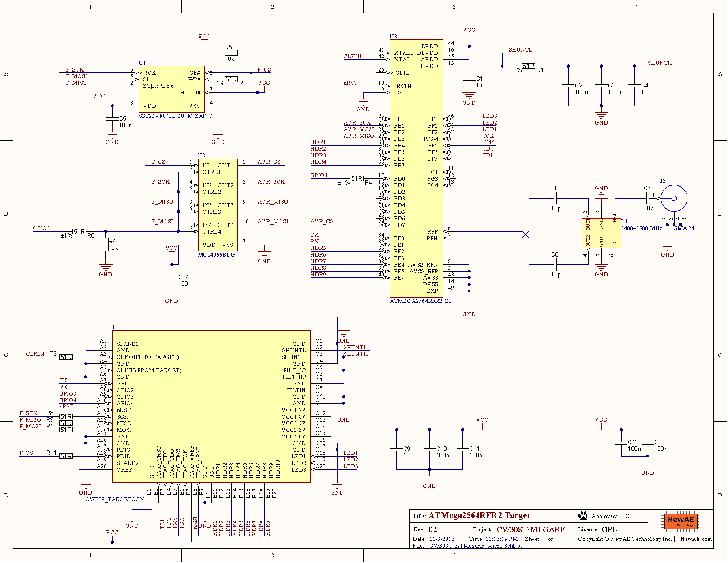Select the U3 ATMEGA2564RFR2-ZU chip body
Image resolution: width=728 pixels, height=563 pixels.
(x=416, y=168)
